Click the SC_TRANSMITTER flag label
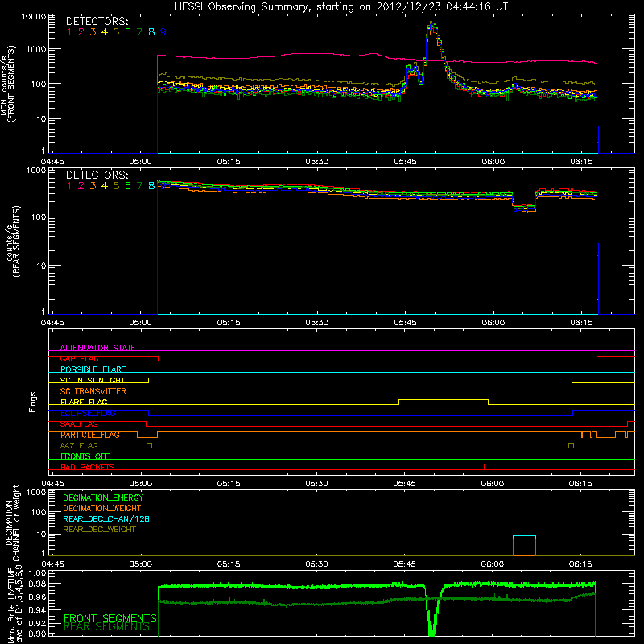Screen dimensions: 644x644 [x=93, y=390]
